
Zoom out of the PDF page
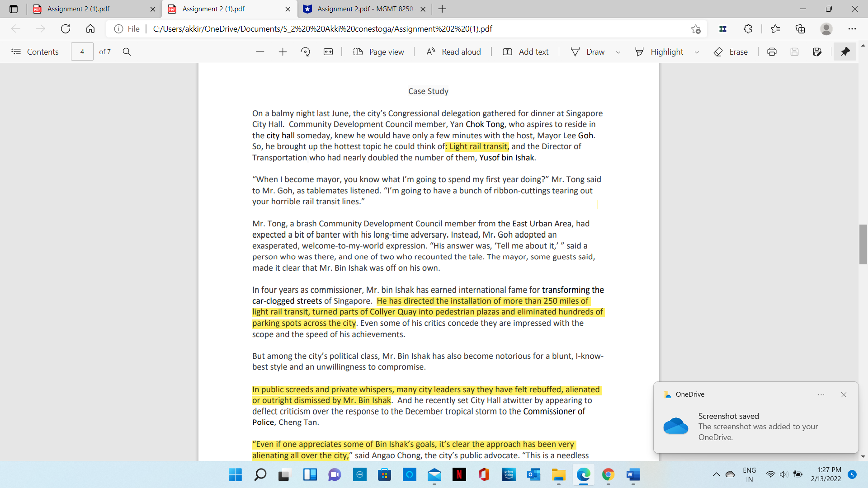point(260,52)
